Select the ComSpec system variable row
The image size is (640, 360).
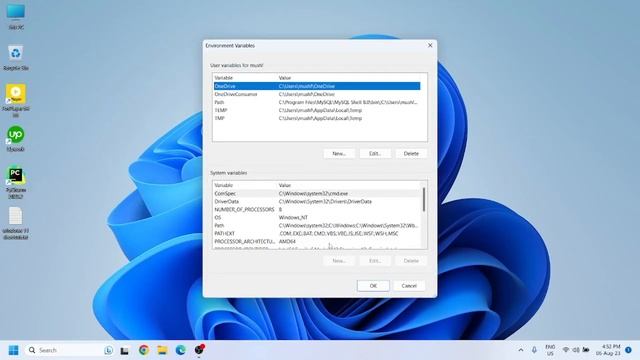317,193
